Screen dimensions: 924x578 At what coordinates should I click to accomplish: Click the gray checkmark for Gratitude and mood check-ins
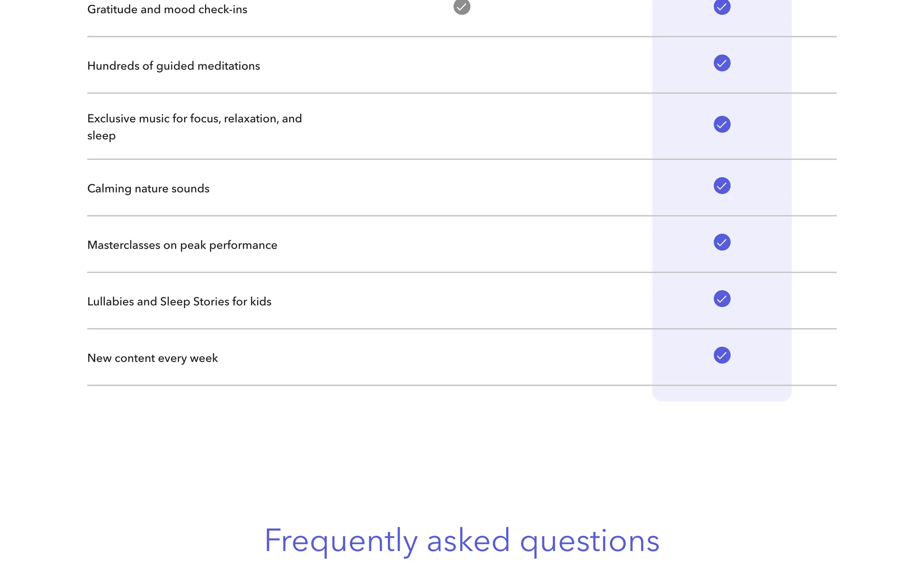click(x=462, y=7)
